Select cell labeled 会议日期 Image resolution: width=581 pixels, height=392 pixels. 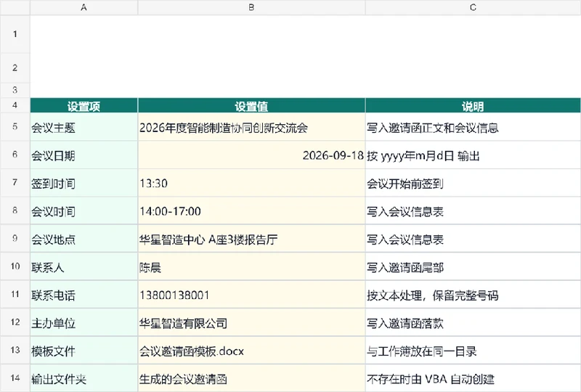tap(84, 155)
